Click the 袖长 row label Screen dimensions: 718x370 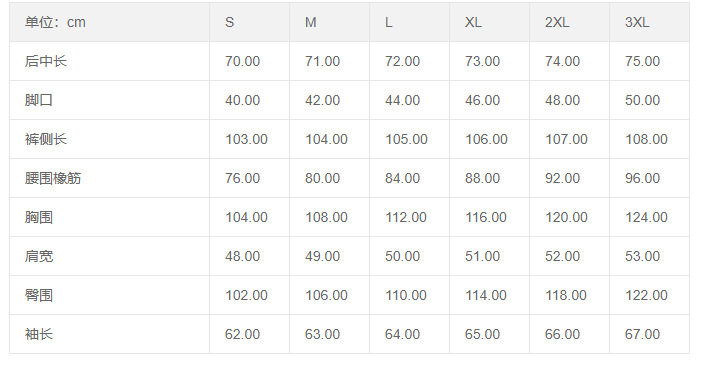(39, 334)
